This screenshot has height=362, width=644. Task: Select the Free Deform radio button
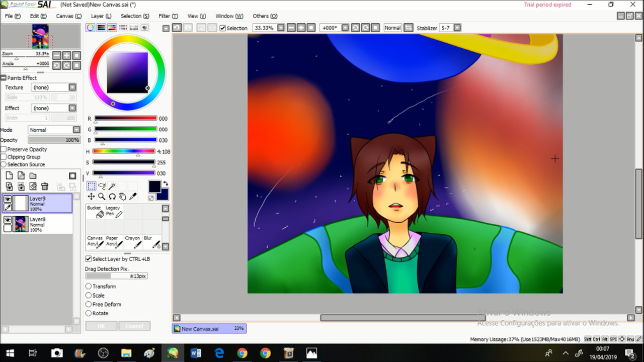(89, 304)
